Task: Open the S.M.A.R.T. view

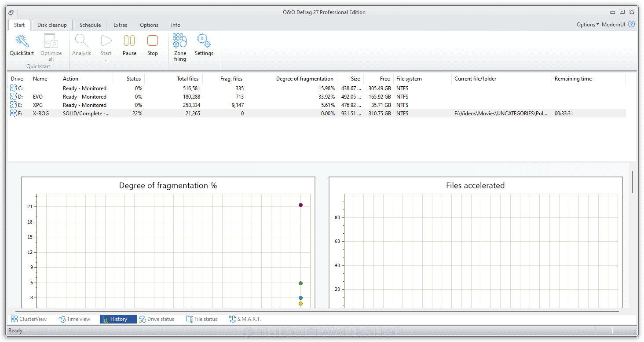Action: point(245,319)
